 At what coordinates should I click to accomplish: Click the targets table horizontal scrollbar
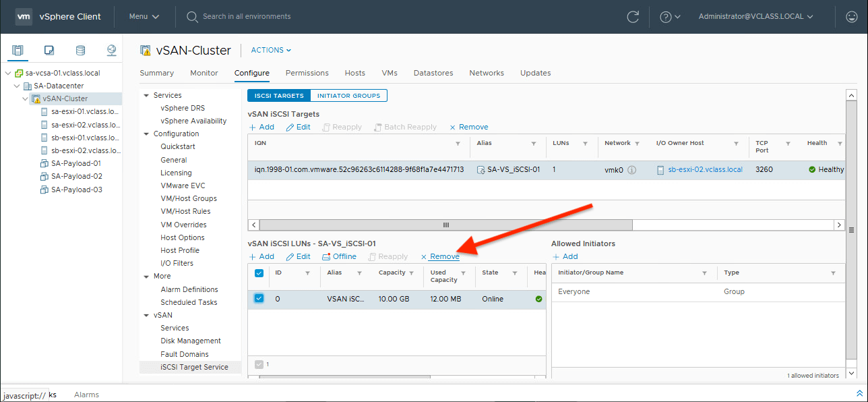click(x=445, y=225)
